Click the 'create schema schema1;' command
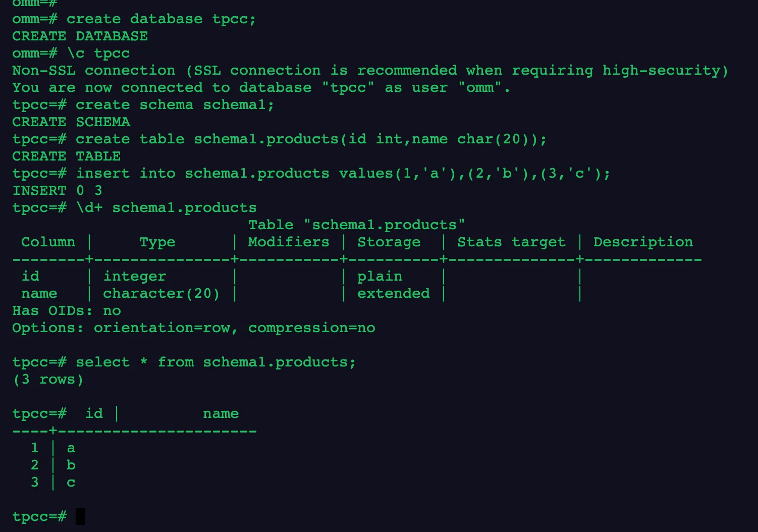Screen dimensions: 758x532 pyautogui.click(x=175, y=105)
